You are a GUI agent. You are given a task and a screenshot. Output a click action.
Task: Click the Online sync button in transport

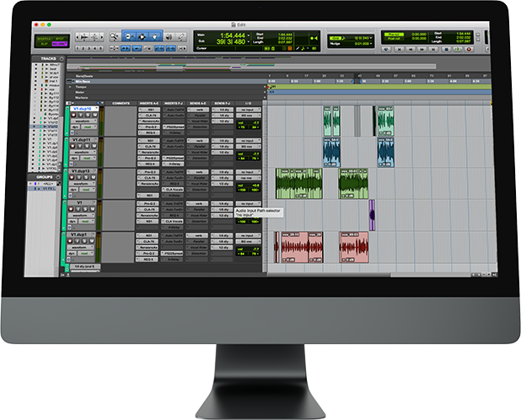[x=386, y=49]
